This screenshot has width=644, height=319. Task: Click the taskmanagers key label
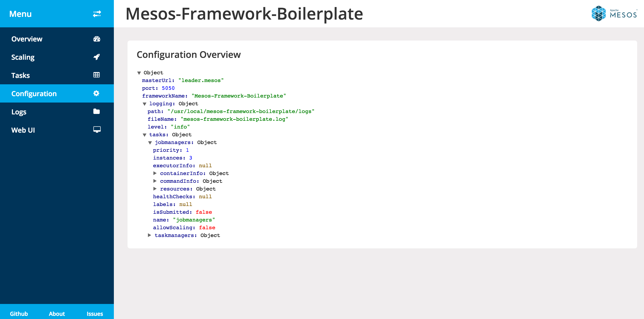pyautogui.click(x=176, y=235)
